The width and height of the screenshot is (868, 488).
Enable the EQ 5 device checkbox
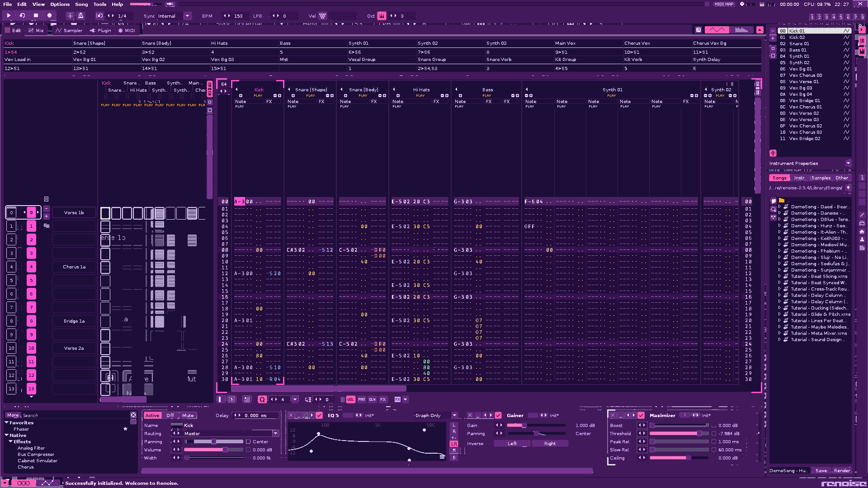tap(319, 415)
